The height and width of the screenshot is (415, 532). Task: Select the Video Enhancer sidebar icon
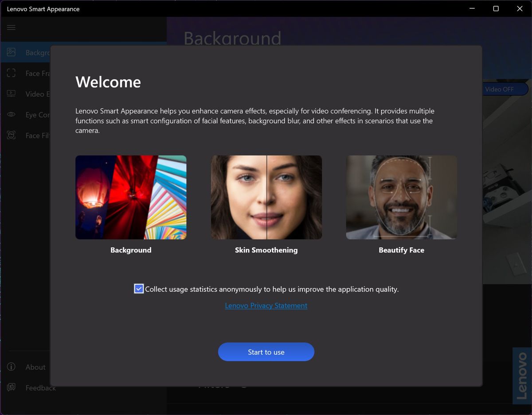(11, 93)
